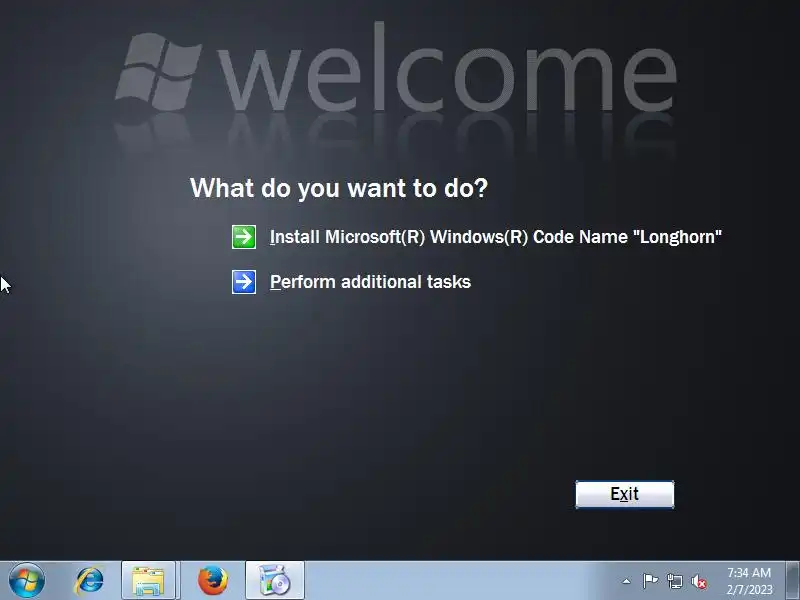Exit the Longhorn setup welcome screen
This screenshot has width=800, height=600.
(x=624, y=494)
